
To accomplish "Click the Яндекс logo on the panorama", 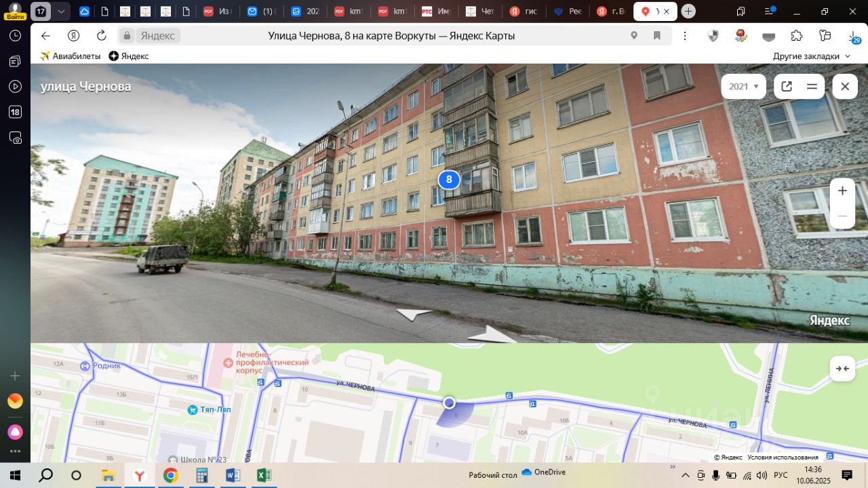I will [829, 321].
